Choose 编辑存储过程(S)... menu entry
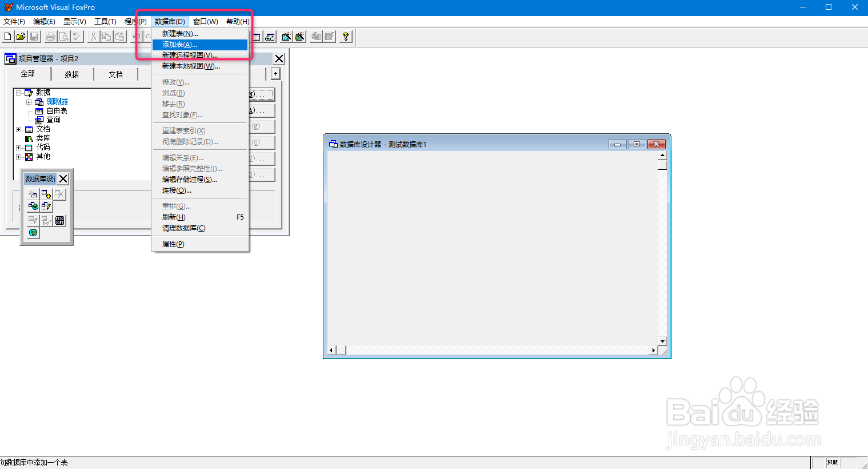Image resolution: width=868 pixels, height=469 pixels. coord(200,180)
